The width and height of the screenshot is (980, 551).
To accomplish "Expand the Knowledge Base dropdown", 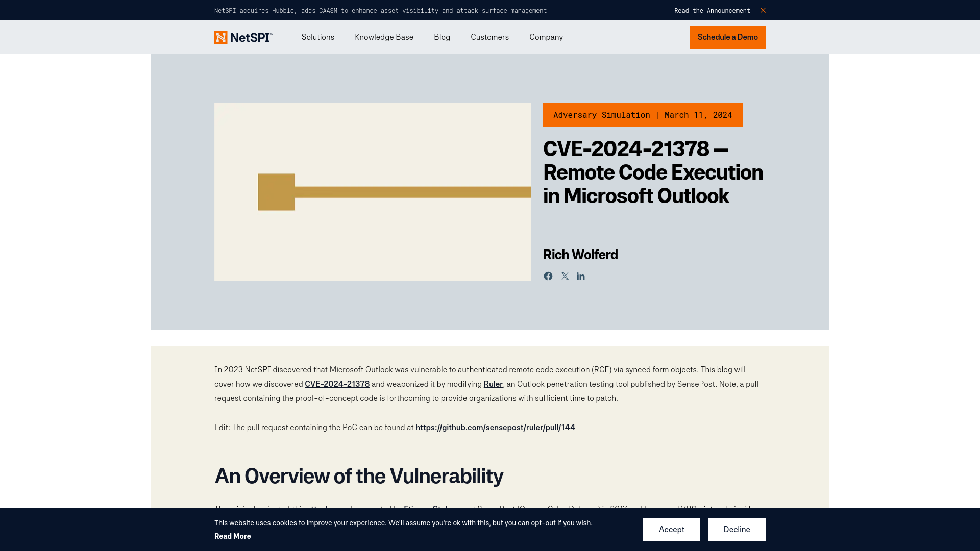I will (384, 37).
